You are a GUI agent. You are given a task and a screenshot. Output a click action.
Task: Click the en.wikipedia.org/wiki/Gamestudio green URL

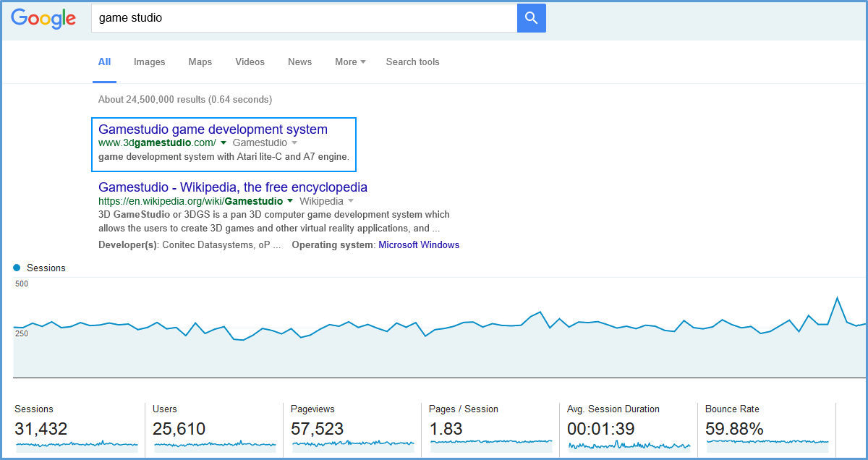click(x=191, y=201)
